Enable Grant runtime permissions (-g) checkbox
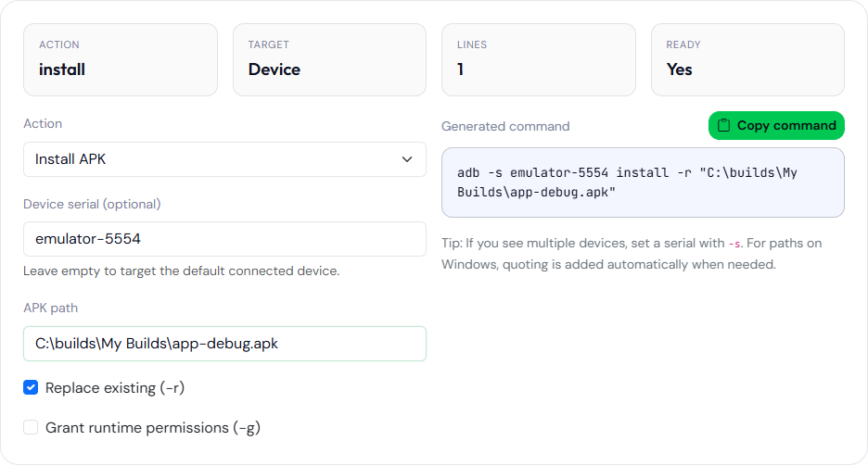The height and width of the screenshot is (466, 868). click(x=31, y=427)
